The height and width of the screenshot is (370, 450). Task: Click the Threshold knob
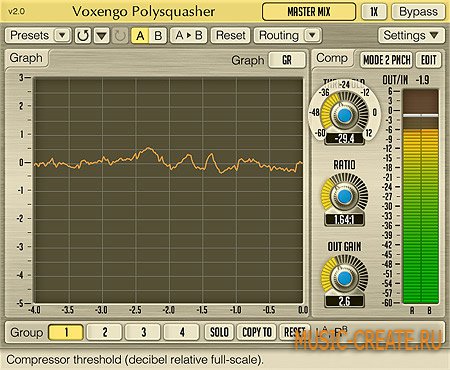point(345,116)
